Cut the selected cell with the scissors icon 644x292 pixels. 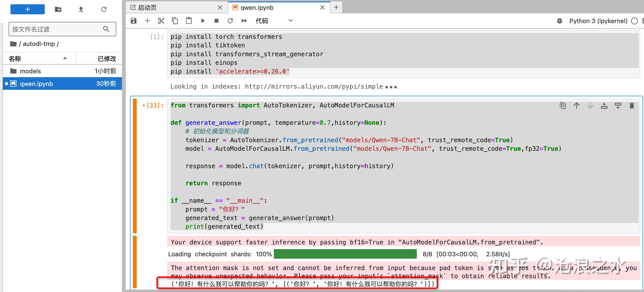click(161, 21)
